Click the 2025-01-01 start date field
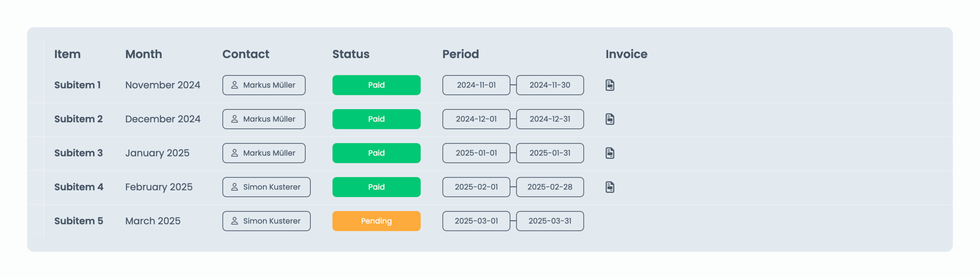980x279 pixels. click(476, 153)
